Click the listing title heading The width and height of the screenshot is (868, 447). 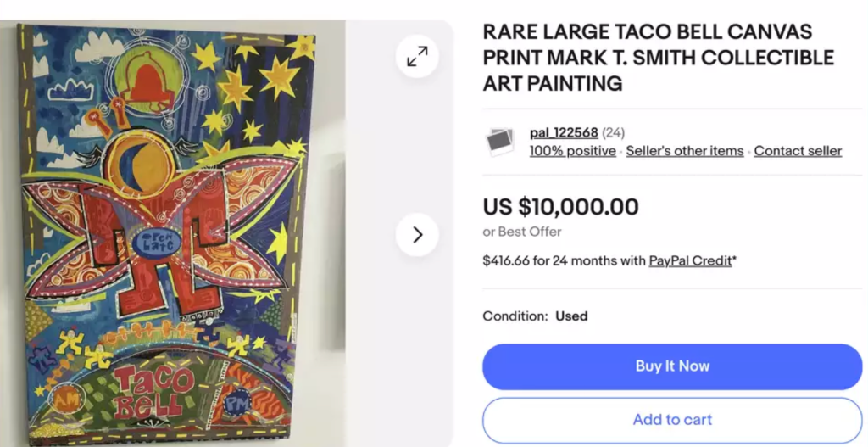coord(658,58)
